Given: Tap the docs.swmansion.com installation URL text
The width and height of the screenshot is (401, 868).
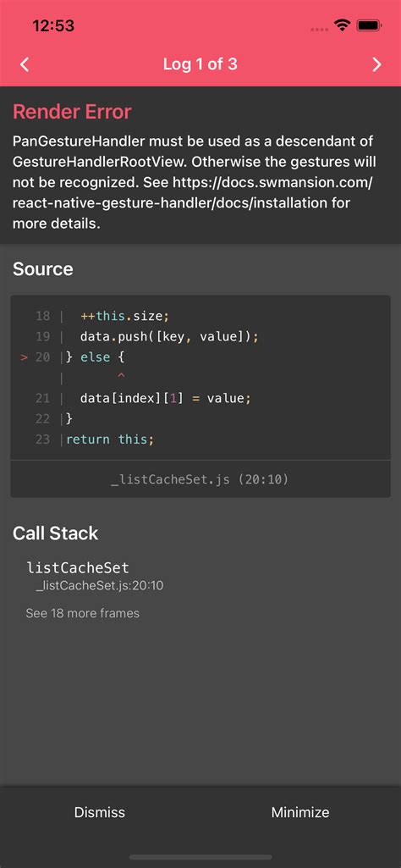Looking at the screenshot, I should click(192, 192).
